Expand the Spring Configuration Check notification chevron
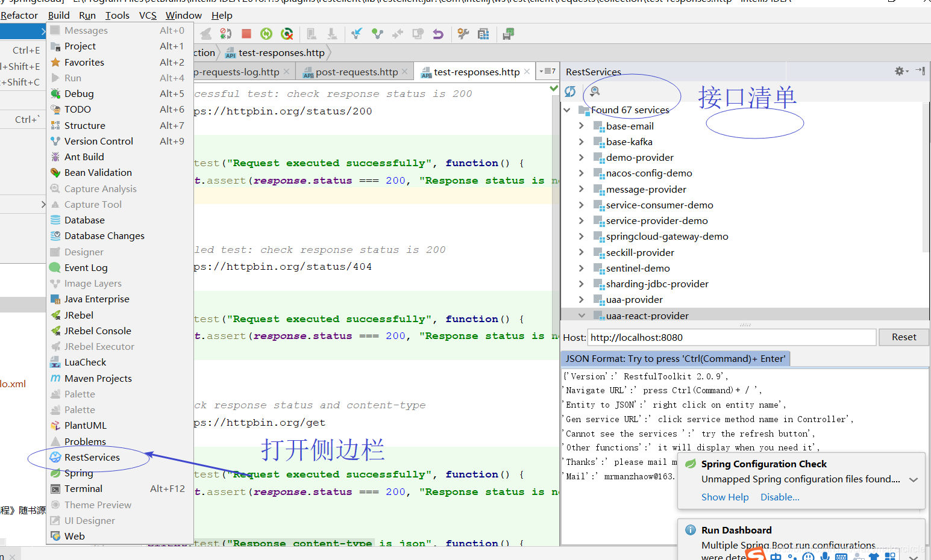931x560 pixels. (914, 480)
